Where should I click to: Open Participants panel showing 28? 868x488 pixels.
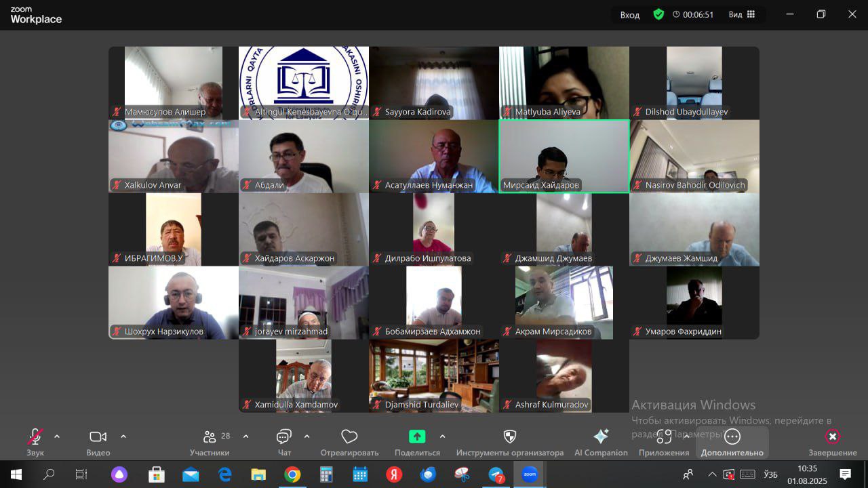click(210, 437)
